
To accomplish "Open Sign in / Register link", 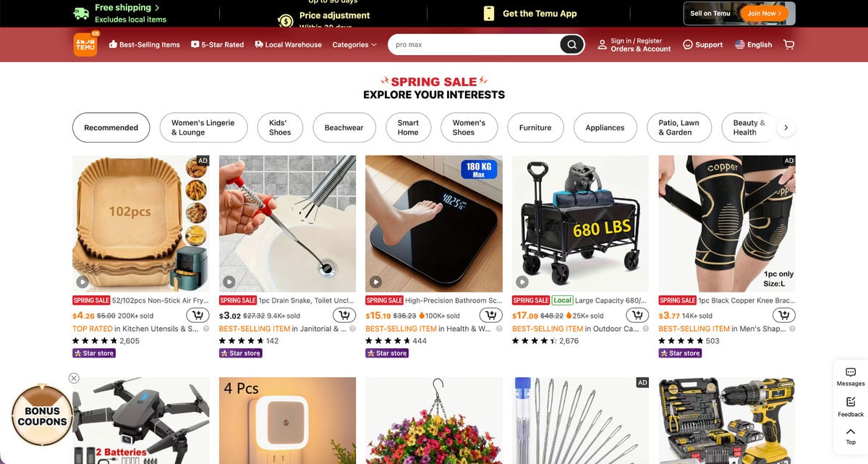I will pos(637,41).
